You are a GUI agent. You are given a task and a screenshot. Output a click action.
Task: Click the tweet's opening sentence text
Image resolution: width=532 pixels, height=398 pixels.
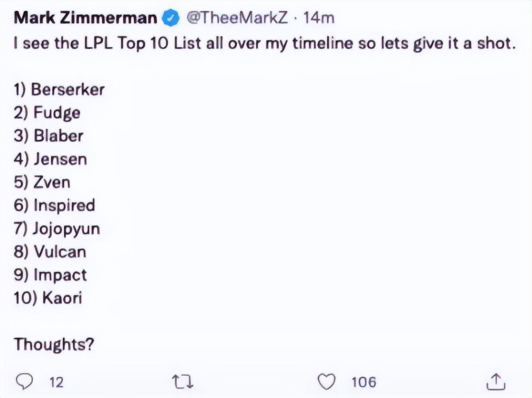click(x=264, y=43)
